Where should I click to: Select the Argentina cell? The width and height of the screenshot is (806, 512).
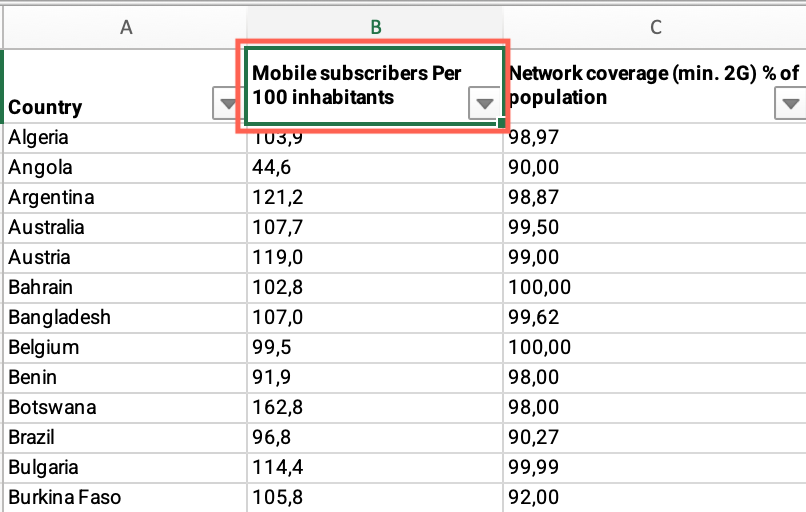pos(125,197)
